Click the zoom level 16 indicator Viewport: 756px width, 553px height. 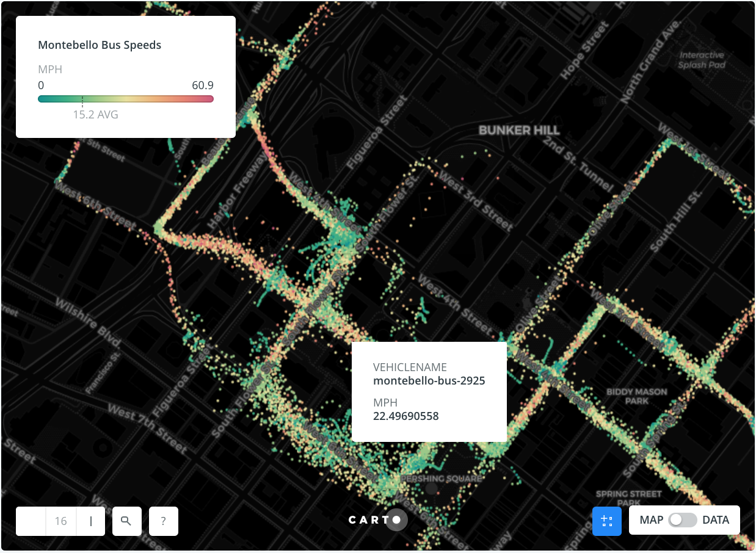(x=60, y=521)
